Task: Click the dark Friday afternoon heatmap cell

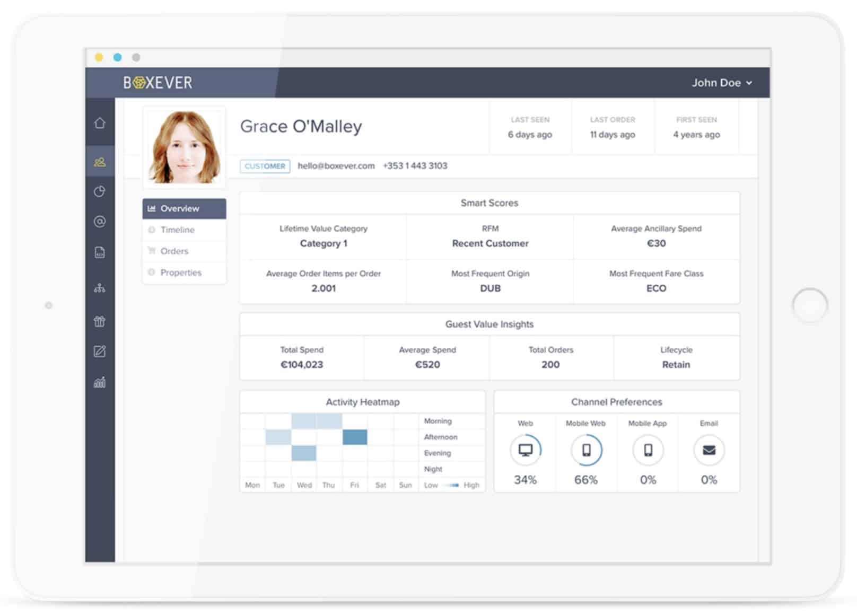Action: pos(355,437)
